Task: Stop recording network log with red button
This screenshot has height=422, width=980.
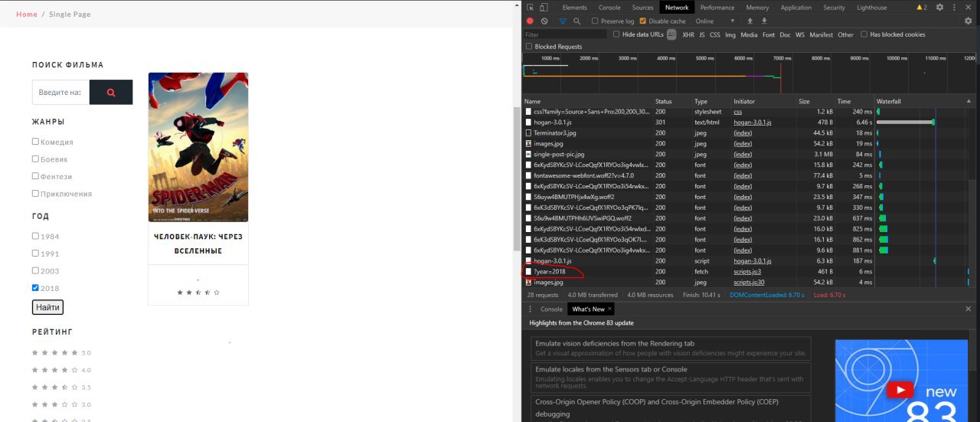Action: [x=530, y=21]
